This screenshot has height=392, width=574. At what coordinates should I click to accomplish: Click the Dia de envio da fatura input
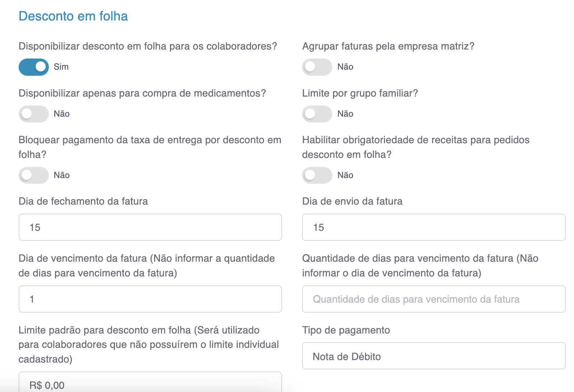(434, 228)
